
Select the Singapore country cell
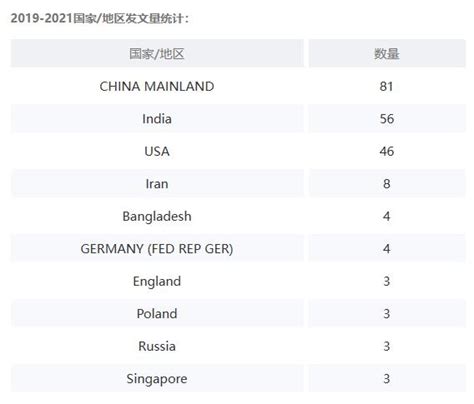coord(157,379)
